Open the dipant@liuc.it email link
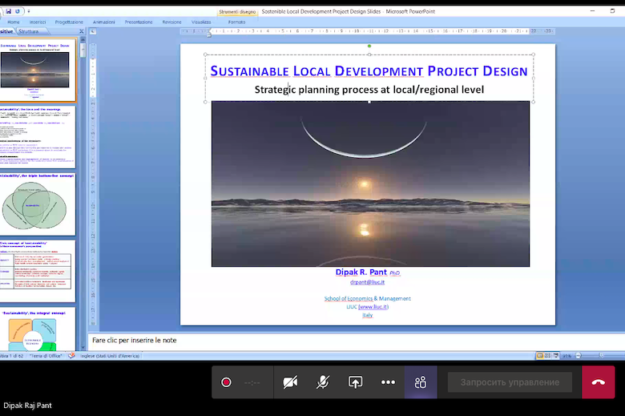Image resolution: width=625 pixels, height=416 pixels. (367, 283)
